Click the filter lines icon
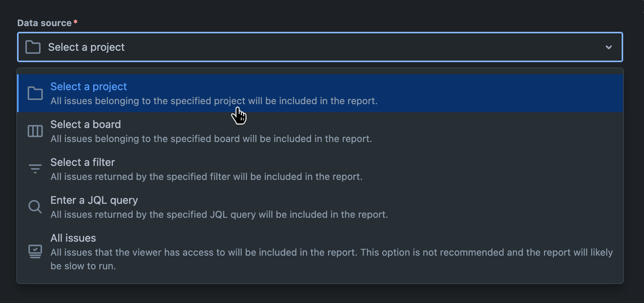The height and width of the screenshot is (303, 644). tap(35, 169)
